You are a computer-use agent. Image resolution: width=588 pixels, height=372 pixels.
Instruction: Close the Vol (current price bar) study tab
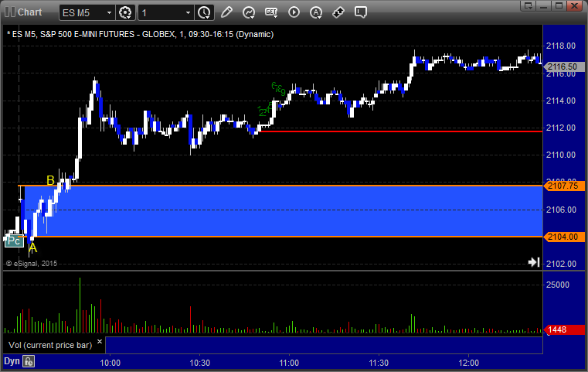click(100, 341)
